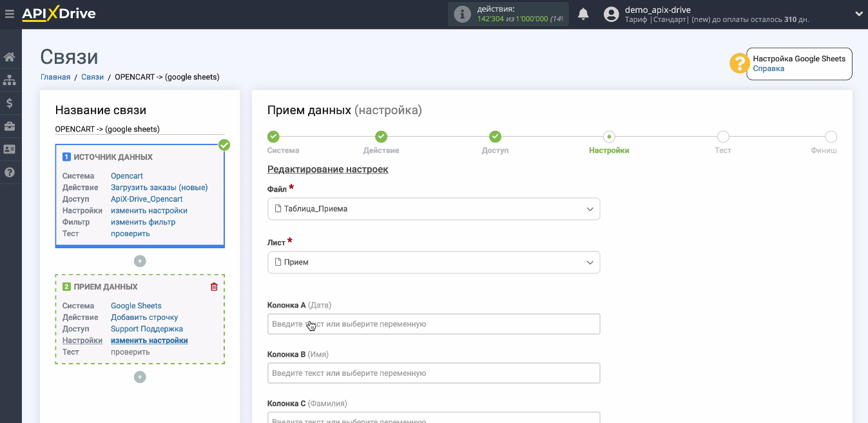Open briefcase sidebar icon
The height and width of the screenshot is (423, 868).
(10, 126)
